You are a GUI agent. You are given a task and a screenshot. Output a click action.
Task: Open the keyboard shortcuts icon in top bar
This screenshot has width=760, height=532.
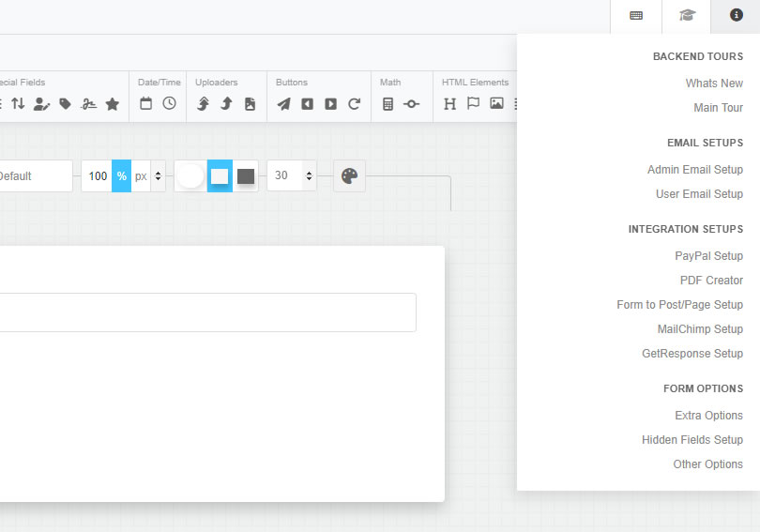pyautogui.click(x=636, y=16)
